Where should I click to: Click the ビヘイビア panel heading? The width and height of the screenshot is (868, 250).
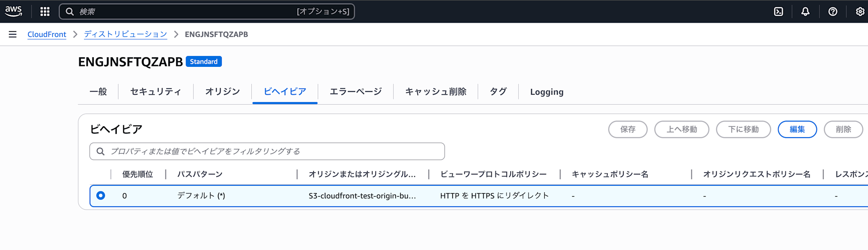(x=116, y=129)
